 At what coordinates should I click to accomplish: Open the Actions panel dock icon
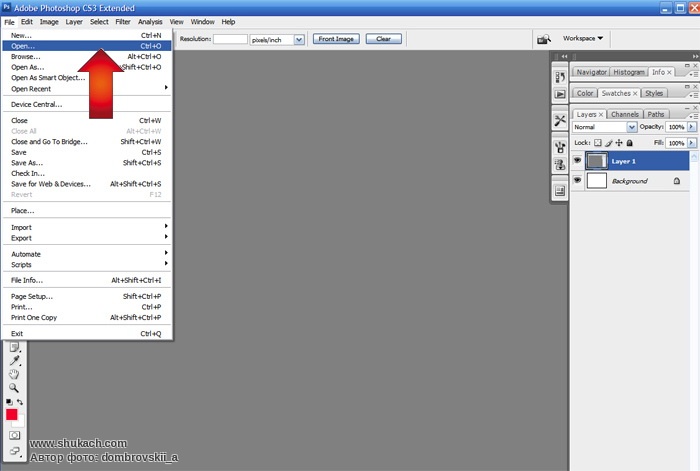click(560, 94)
